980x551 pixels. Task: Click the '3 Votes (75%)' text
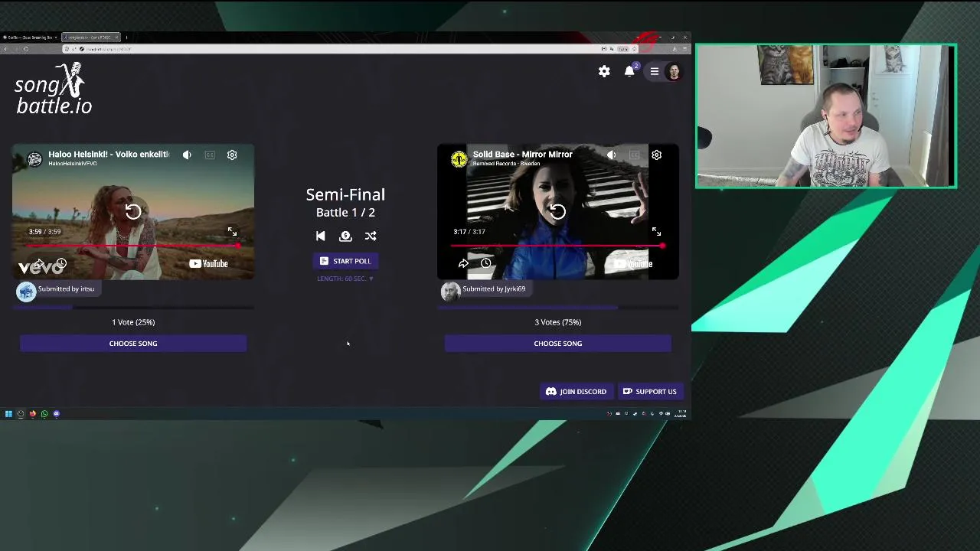point(557,322)
